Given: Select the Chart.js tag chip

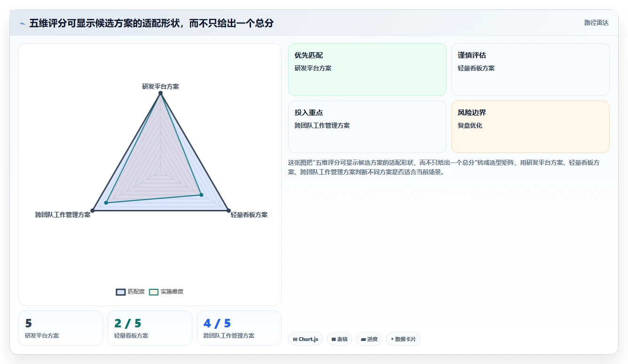Looking at the screenshot, I should point(306,339).
